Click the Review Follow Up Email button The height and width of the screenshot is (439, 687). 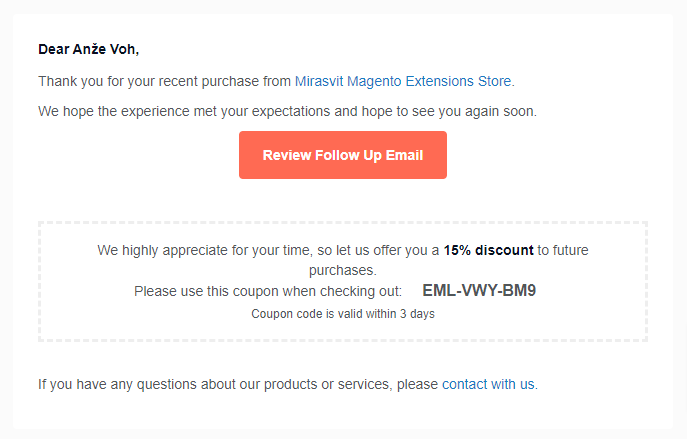[342, 155]
